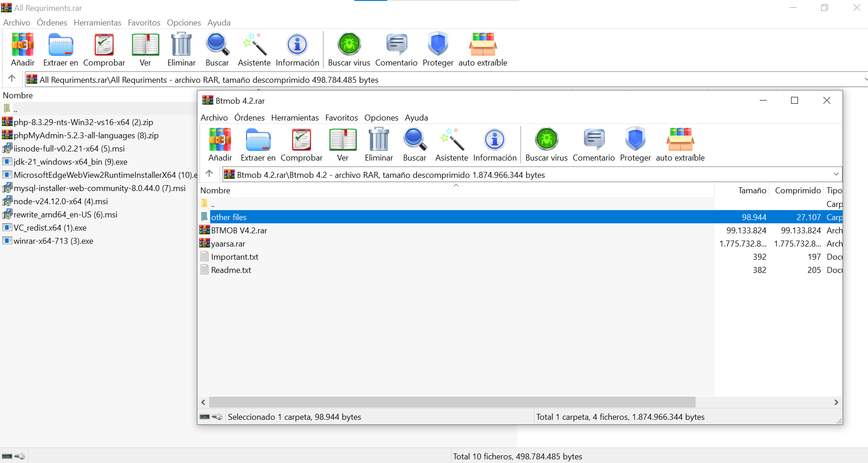The height and width of the screenshot is (463, 868).
Task: Expand address path dropdown in Btmob 4.2.rar window
Action: click(836, 174)
